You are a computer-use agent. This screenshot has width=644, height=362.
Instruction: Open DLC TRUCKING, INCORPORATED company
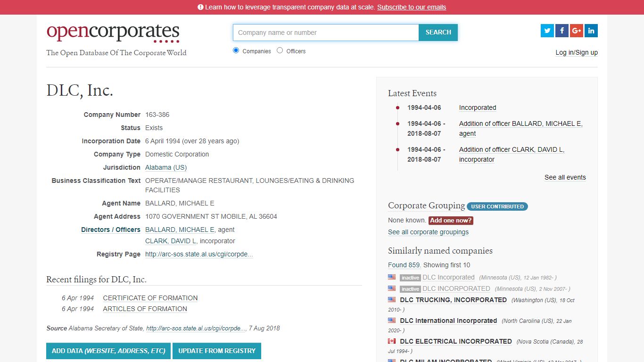(453, 300)
